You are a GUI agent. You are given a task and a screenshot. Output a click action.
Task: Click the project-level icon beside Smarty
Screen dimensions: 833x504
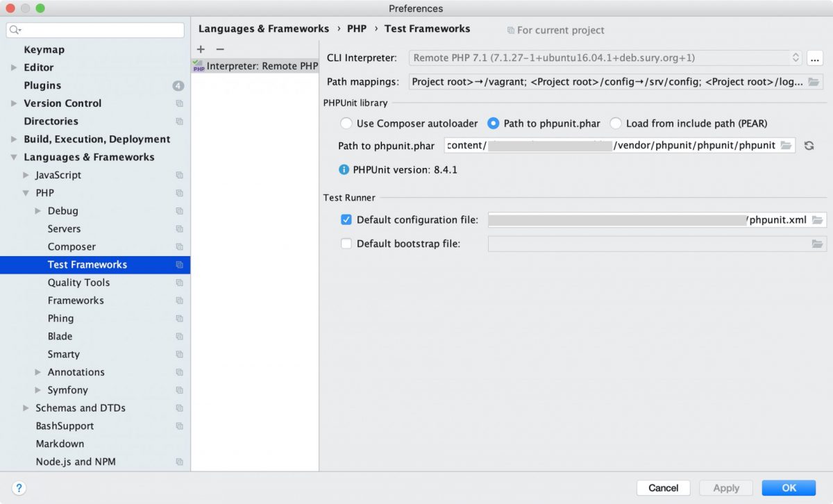click(179, 355)
